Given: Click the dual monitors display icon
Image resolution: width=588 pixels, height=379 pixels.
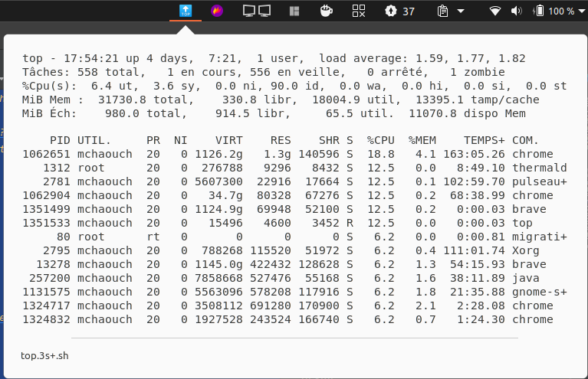Looking at the screenshot, I should 257,11.
